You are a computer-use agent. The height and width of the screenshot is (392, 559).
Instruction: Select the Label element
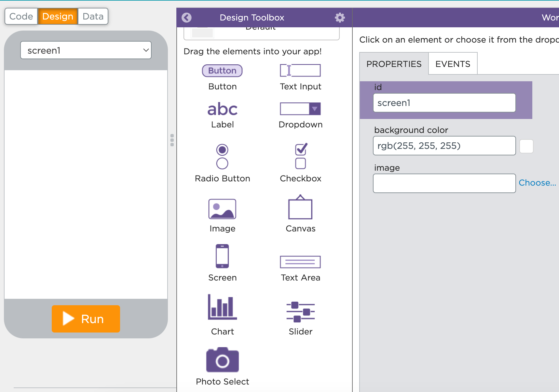coord(222,109)
